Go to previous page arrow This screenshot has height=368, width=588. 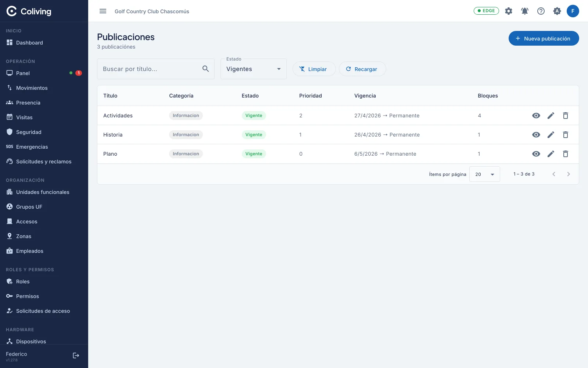[x=554, y=174]
